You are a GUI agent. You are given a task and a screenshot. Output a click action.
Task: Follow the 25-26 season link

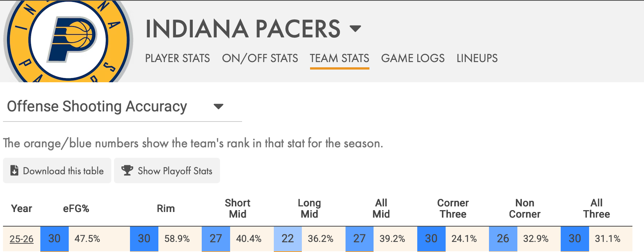(x=22, y=239)
